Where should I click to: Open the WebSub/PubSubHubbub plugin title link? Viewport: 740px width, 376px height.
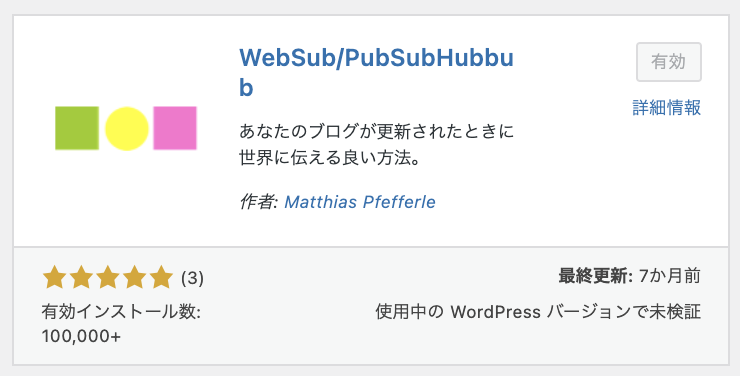click(376, 72)
